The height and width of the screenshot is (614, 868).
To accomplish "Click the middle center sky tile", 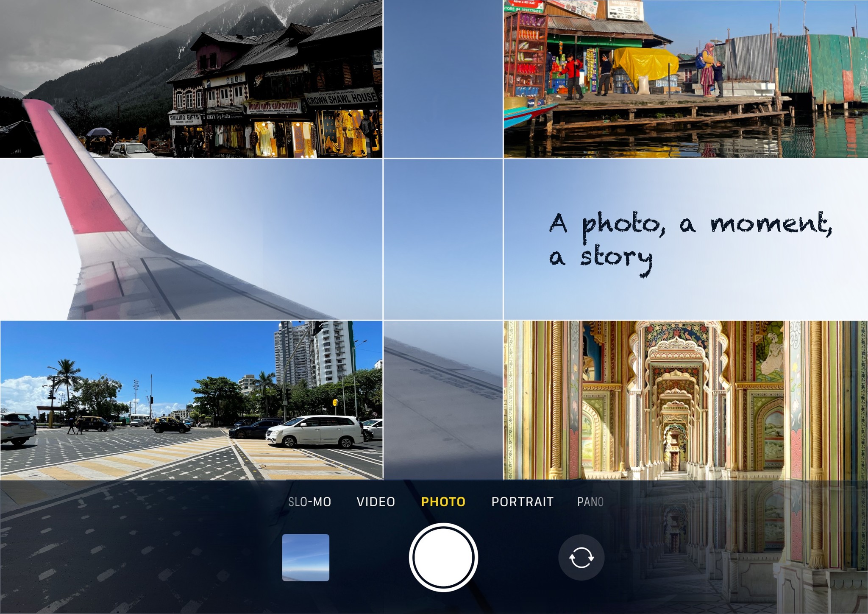I will 443,239.
